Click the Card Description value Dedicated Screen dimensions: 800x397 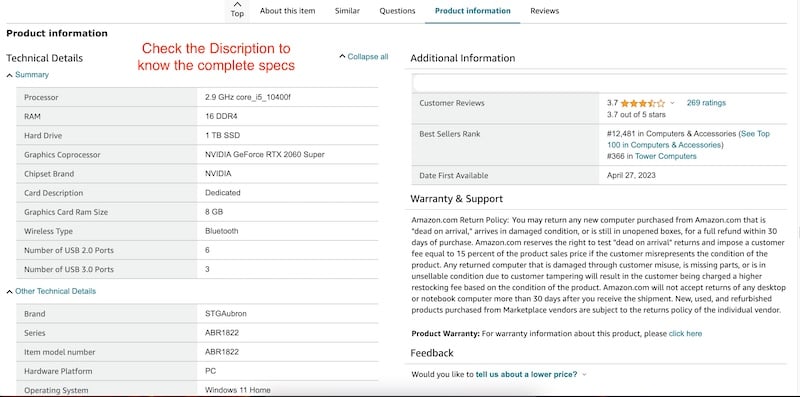pos(222,193)
